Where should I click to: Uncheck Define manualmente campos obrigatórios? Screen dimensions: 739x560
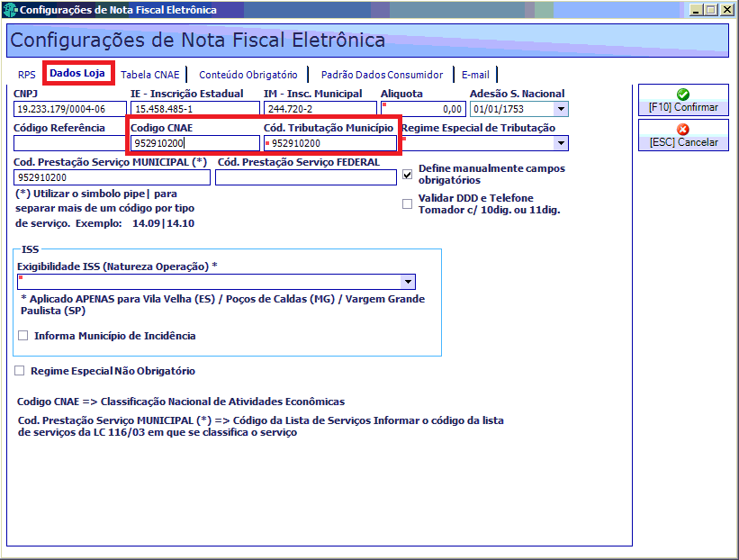(x=407, y=175)
